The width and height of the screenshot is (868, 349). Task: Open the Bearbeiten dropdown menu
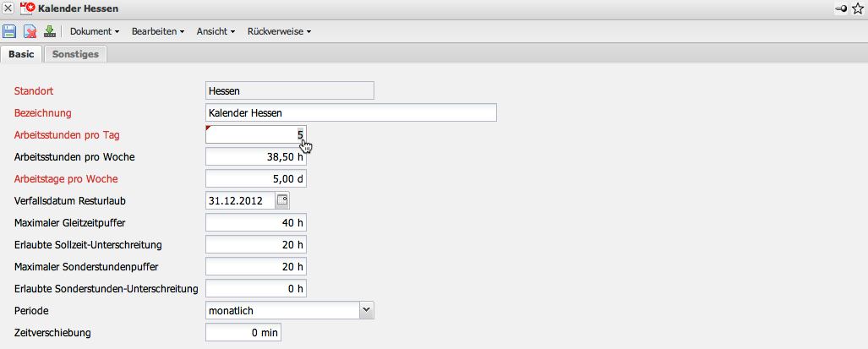158,32
